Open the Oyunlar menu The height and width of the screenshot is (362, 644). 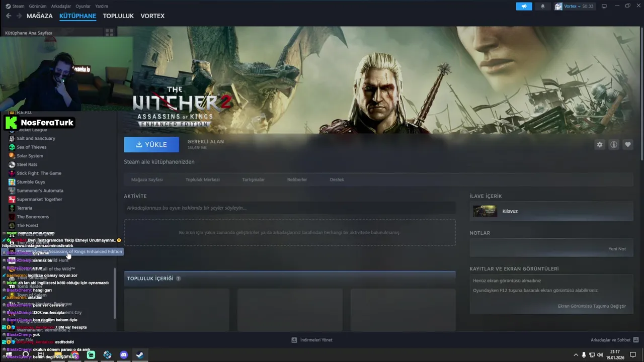pos(83,6)
